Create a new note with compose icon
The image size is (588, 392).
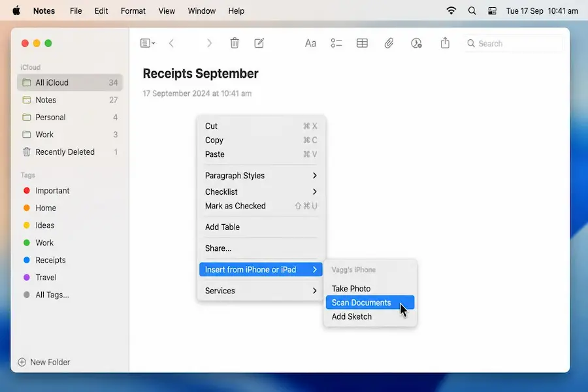tap(259, 43)
